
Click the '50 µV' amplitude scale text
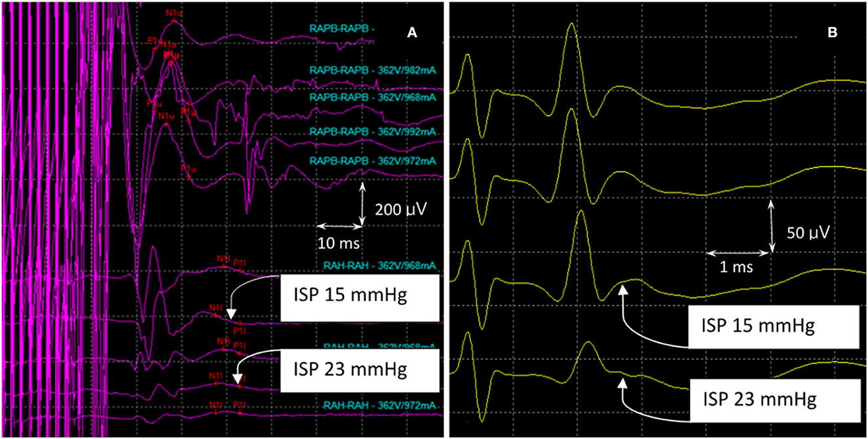click(808, 232)
